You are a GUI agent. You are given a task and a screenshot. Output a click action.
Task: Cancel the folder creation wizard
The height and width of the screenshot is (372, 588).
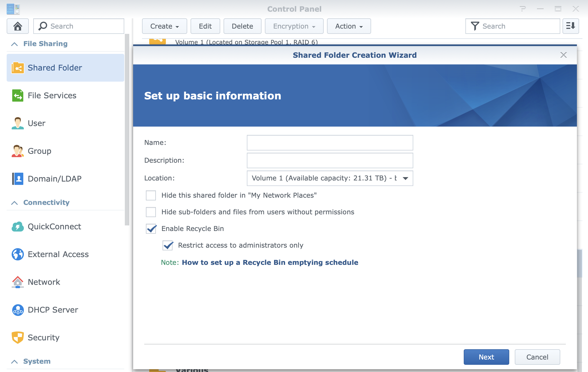[x=537, y=357]
